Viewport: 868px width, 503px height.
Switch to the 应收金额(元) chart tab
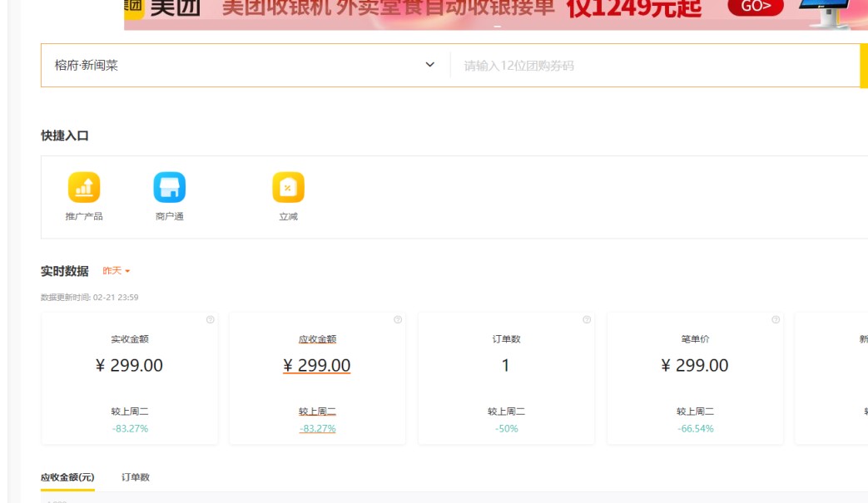67,477
